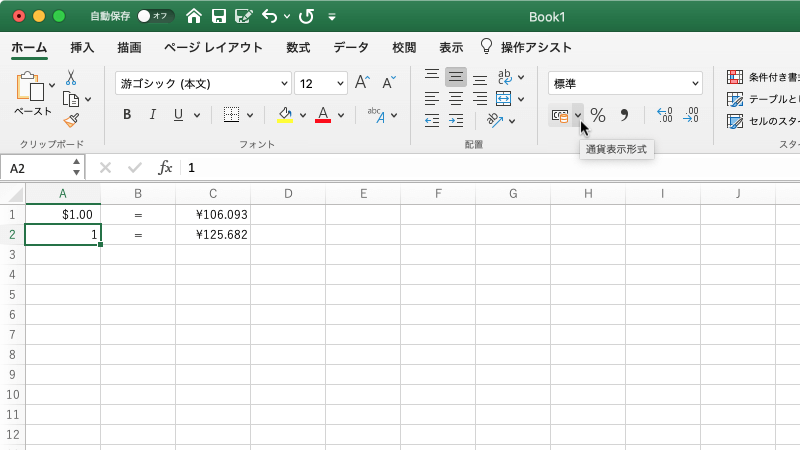Image resolution: width=800 pixels, height=450 pixels.
Task: Align text to middle vertically
Action: click(x=456, y=77)
